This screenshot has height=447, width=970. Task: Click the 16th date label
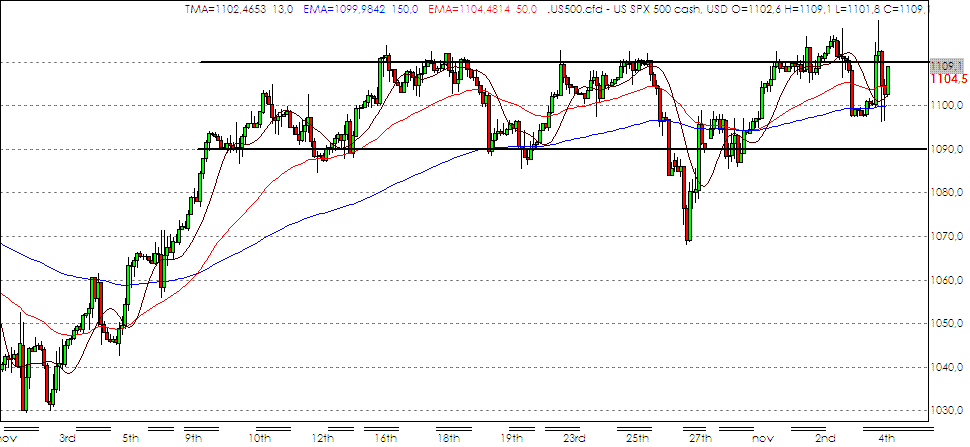tap(387, 439)
